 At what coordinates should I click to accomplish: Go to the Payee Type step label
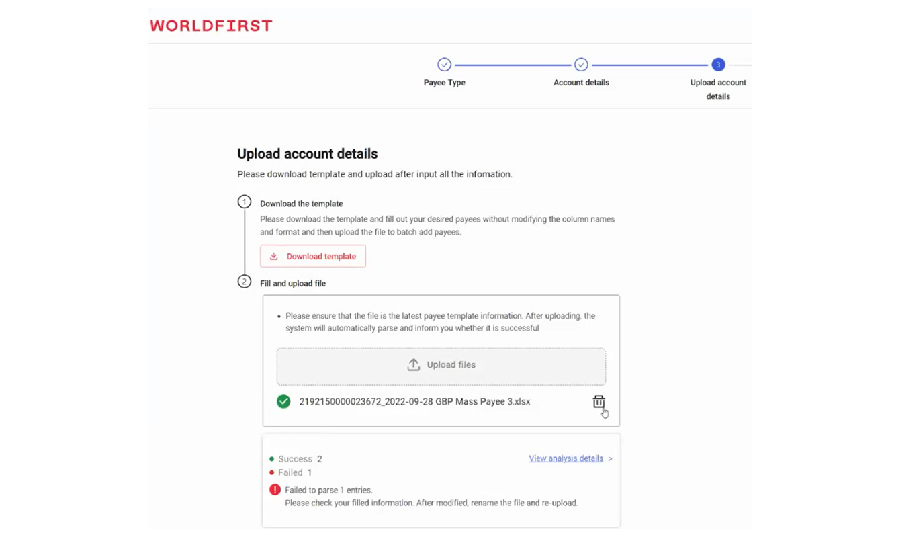pyautogui.click(x=444, y=83)
